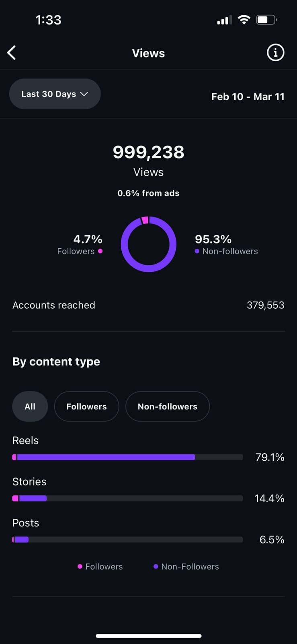Select the All filter chip
The width and height of the screenshot is (297, 644).
[30, 407]
